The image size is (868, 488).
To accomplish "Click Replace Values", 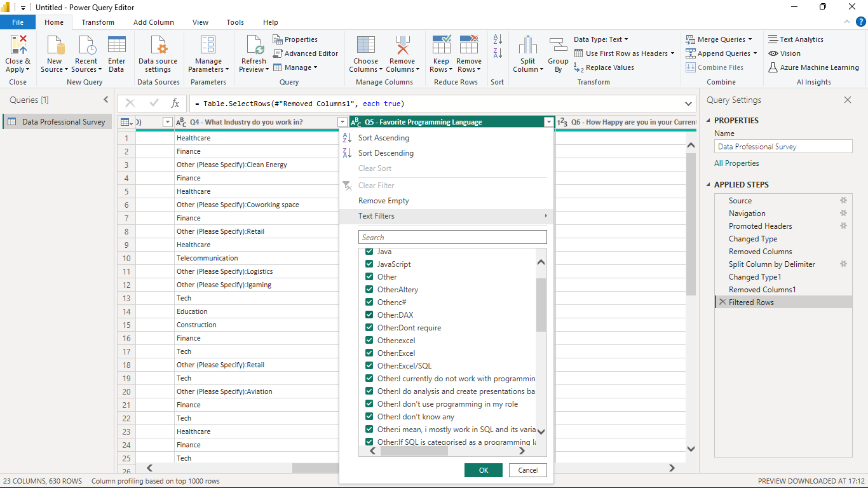I will pos(604,67).
